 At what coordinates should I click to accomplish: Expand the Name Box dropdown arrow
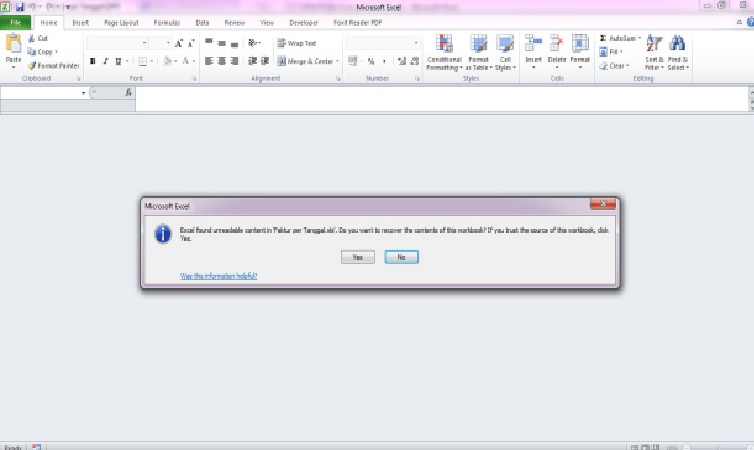pyautogui.click(x=84, y=93)
